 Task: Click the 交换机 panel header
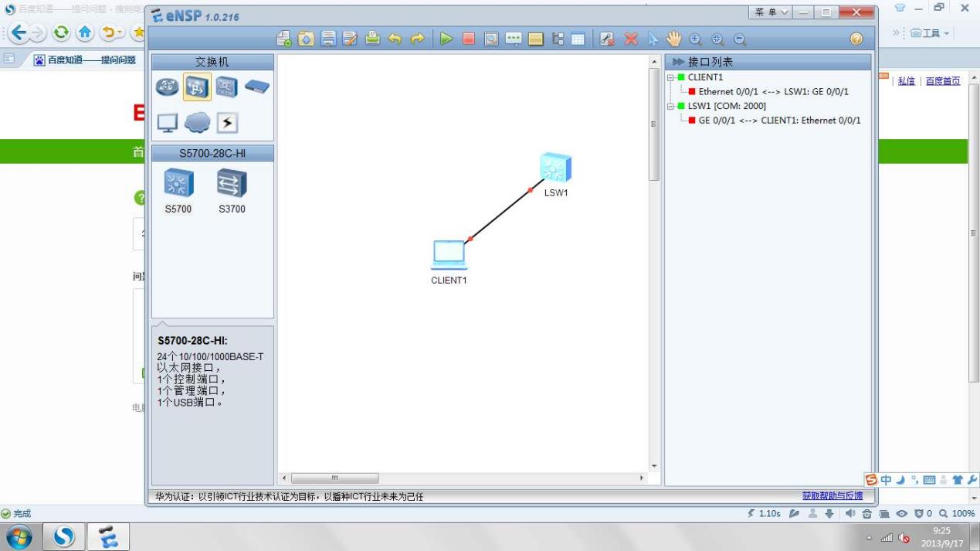tap(212, 62)
